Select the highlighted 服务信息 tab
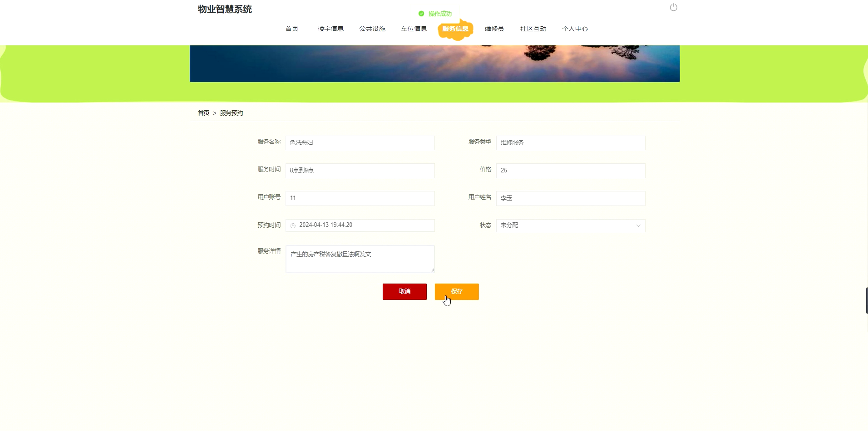Screen dimensions: 868x431 pyautogui.click(x=455, y=29)
